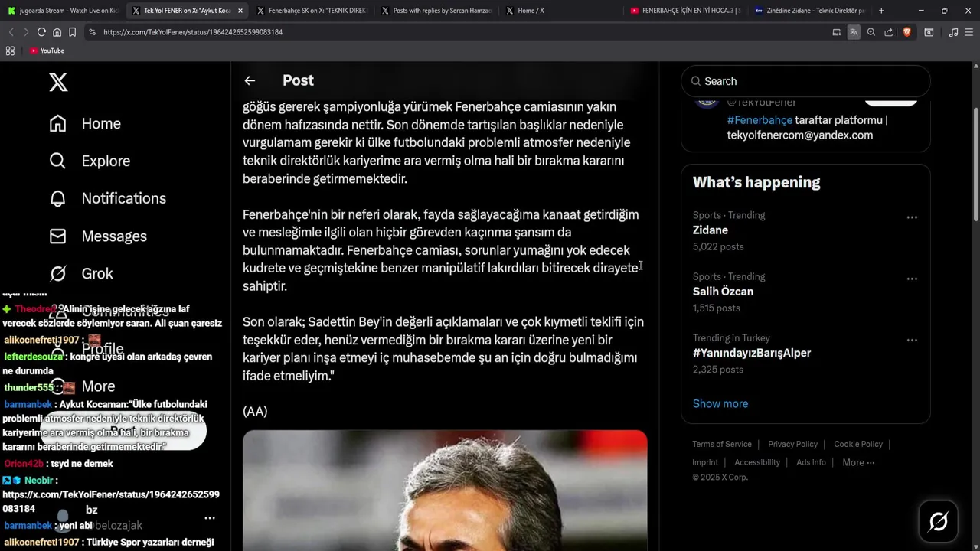Click the barmanbek username above the Aykut Kocaman quote
Screen dimensions: 980x551
pos(28,404)
